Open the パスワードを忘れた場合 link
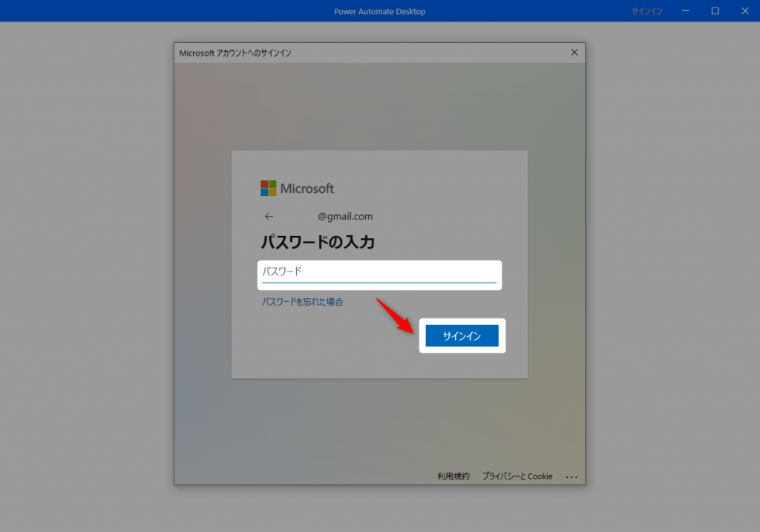 coord(303,302)
